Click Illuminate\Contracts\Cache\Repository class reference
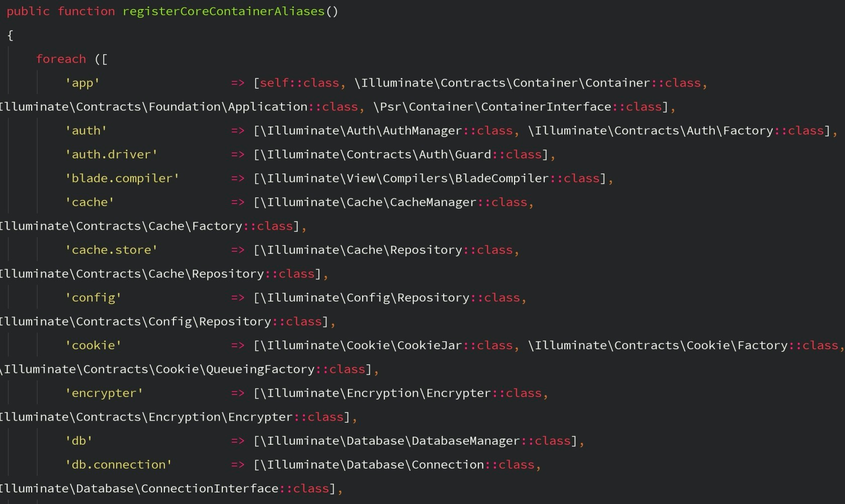 pyautogui.click(x=157, y=274)
